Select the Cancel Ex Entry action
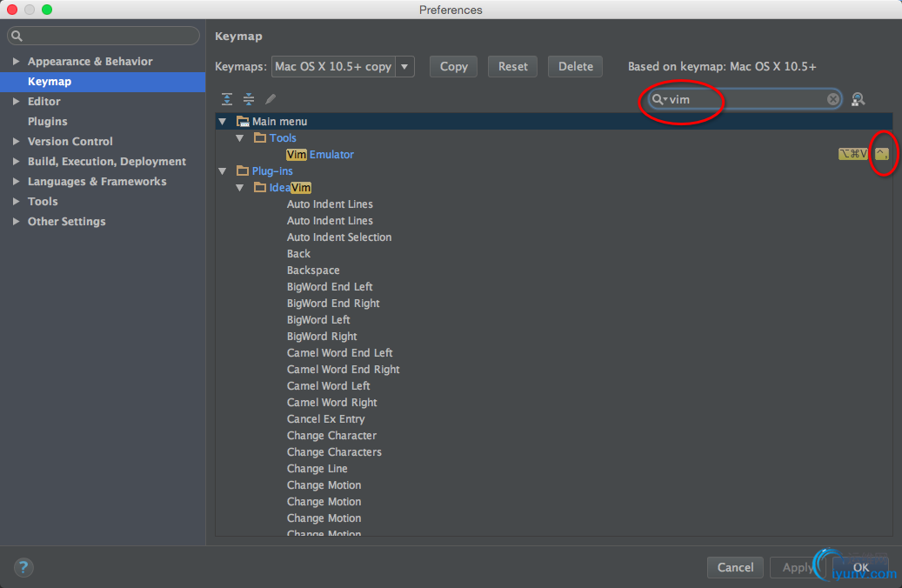This screenshot has height=588, width=902. point(325,419)
